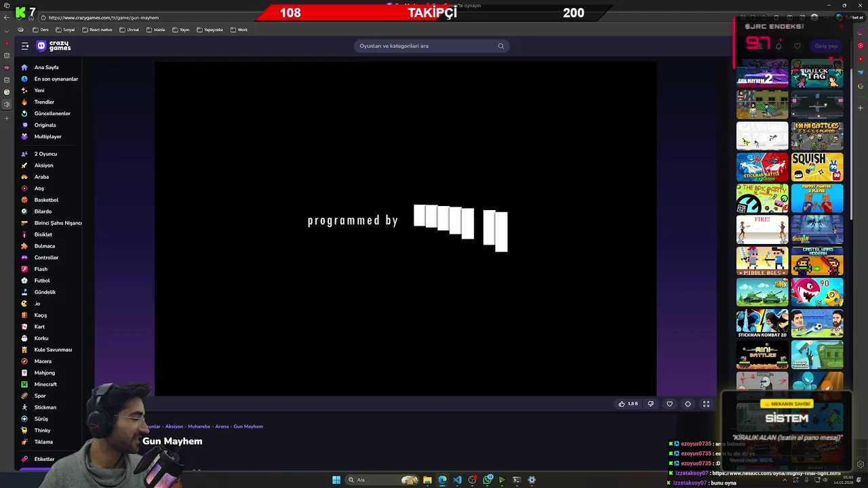
Task: Like the game with thumbs-up button
Action: 628,404
